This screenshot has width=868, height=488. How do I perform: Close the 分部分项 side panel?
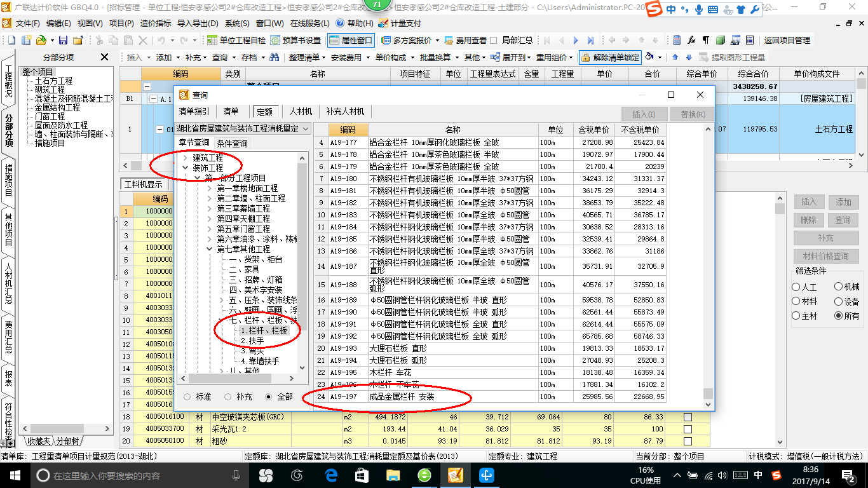coord(105,57)
